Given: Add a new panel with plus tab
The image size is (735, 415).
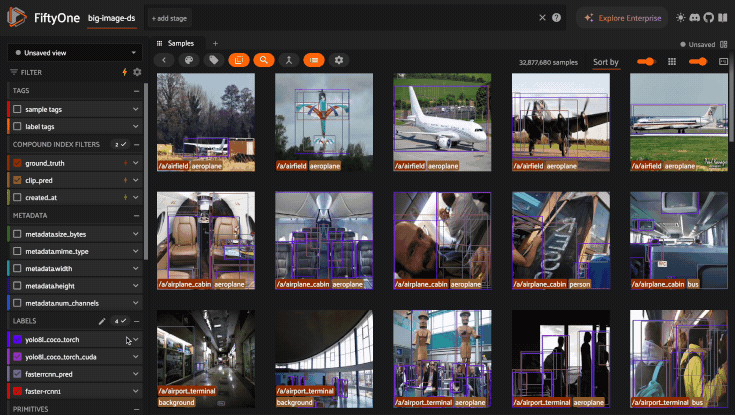Looking at the screenshot, I should click(215, 43).
